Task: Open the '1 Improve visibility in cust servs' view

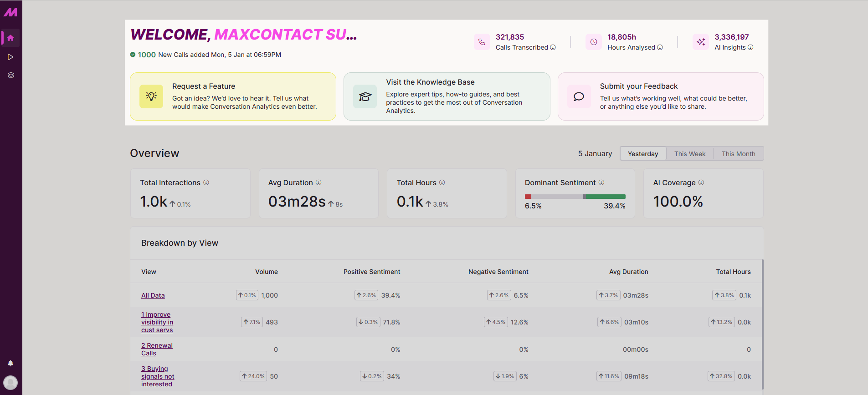Action: 157,322
